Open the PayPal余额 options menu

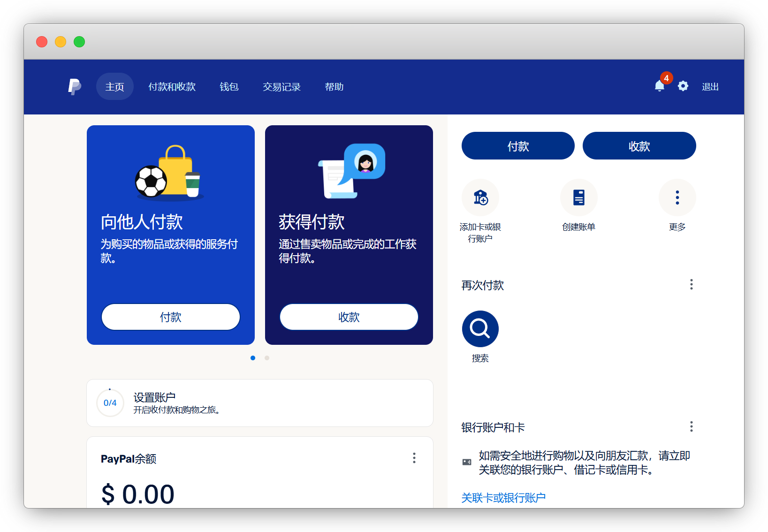[414, 458]
